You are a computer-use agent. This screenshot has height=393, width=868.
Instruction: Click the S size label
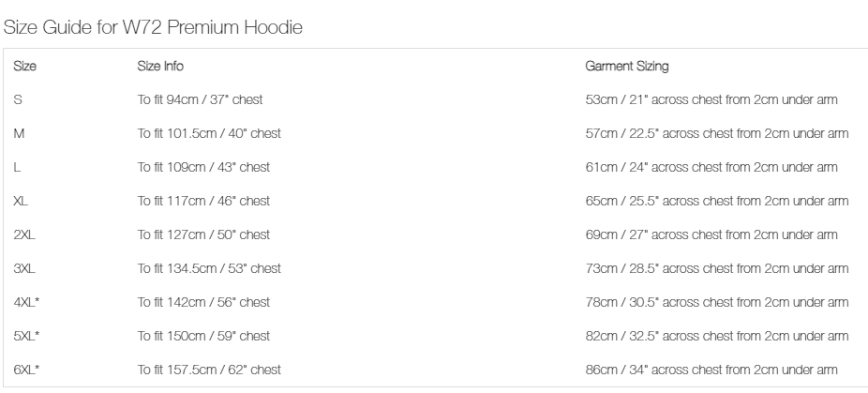coord(18,99)
